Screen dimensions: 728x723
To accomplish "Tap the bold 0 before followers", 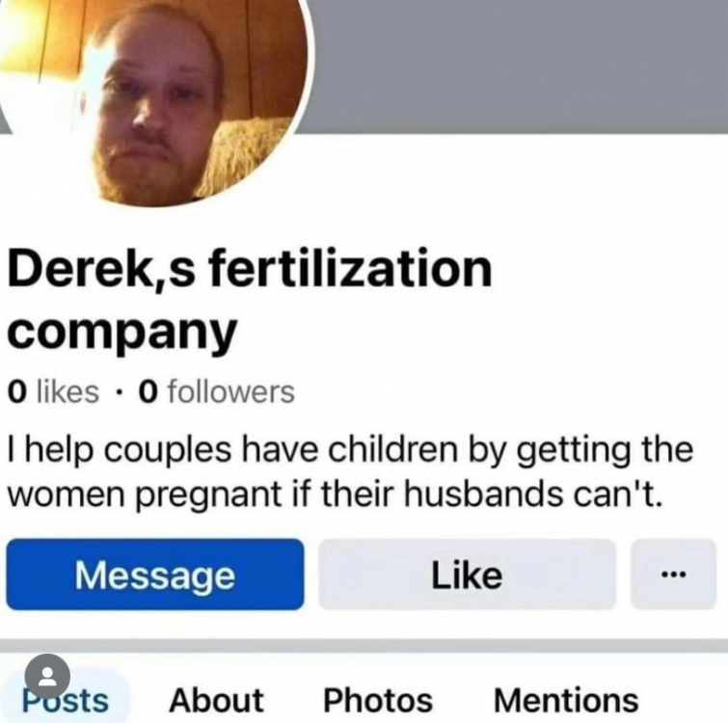I will click(148, 391).
